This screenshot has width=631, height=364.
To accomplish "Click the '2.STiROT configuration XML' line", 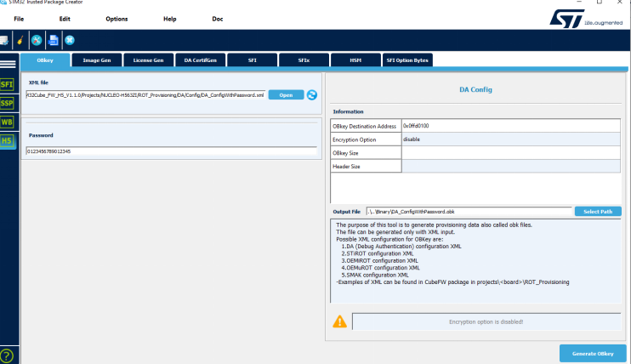I will (378, 253).
